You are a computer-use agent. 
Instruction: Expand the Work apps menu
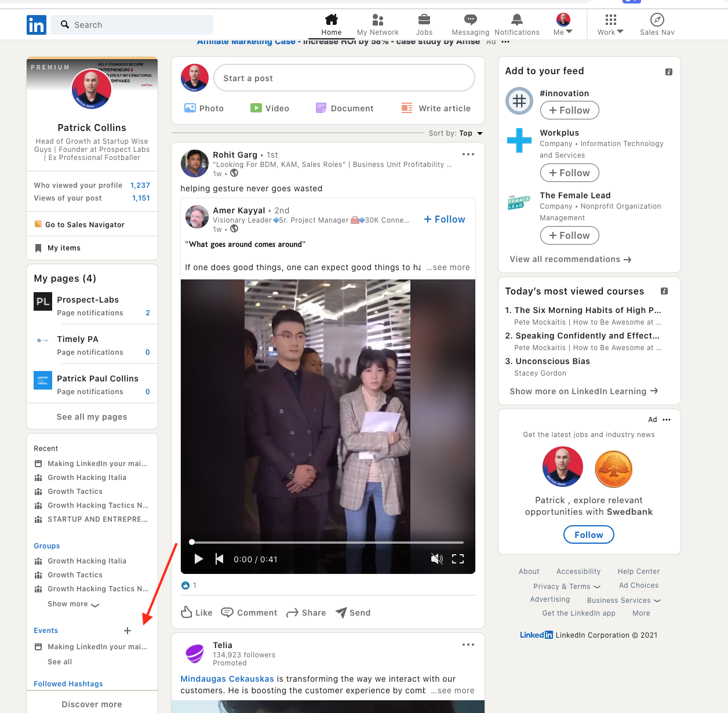[x=610, y=25]
